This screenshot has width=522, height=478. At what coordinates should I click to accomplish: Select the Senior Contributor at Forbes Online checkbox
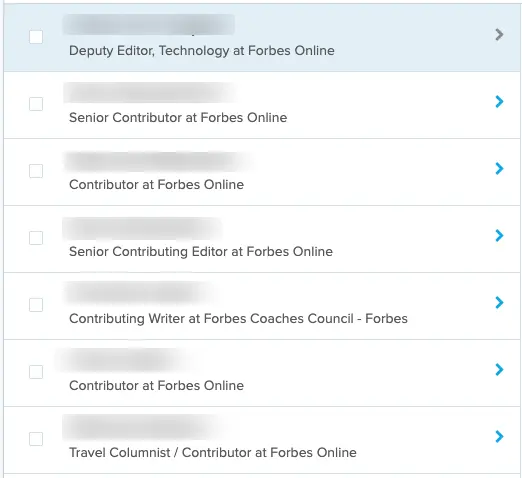pyautogui.click(x=36, y=104)
